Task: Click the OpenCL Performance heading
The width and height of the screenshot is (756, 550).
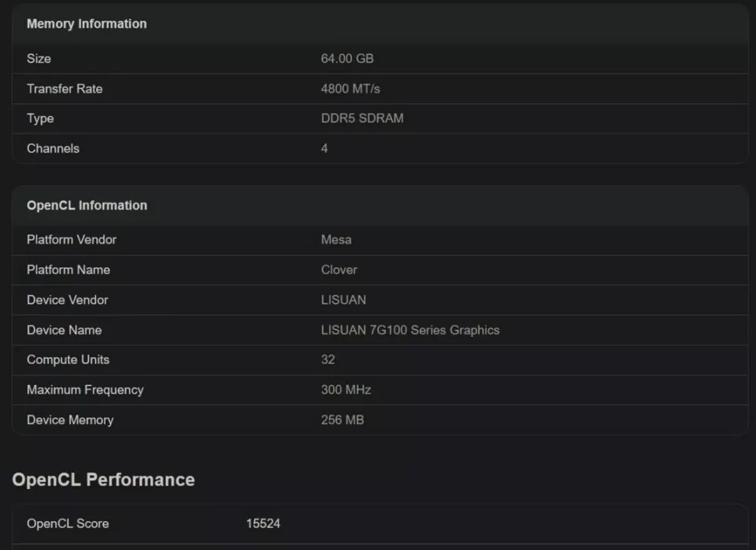Action: [103, 479]
